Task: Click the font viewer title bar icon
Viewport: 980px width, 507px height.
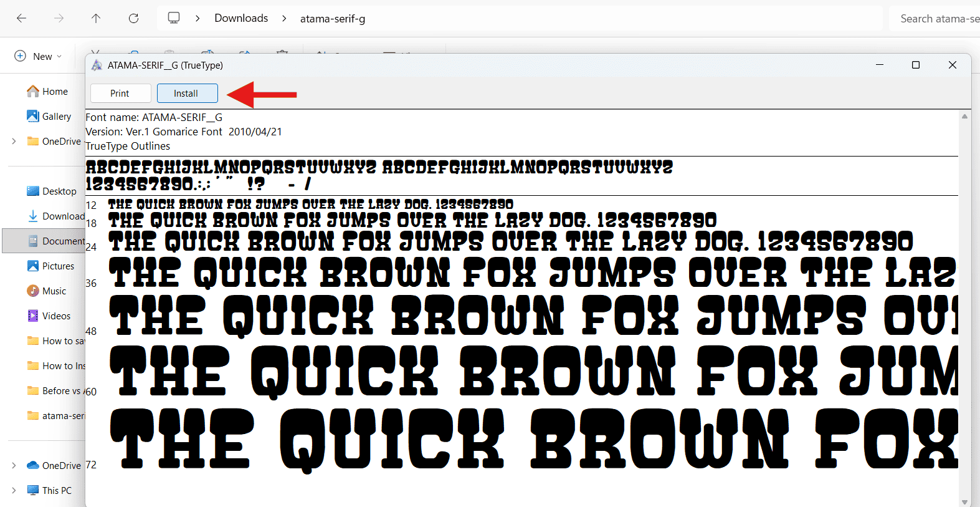Action: (x=97, y=65)
